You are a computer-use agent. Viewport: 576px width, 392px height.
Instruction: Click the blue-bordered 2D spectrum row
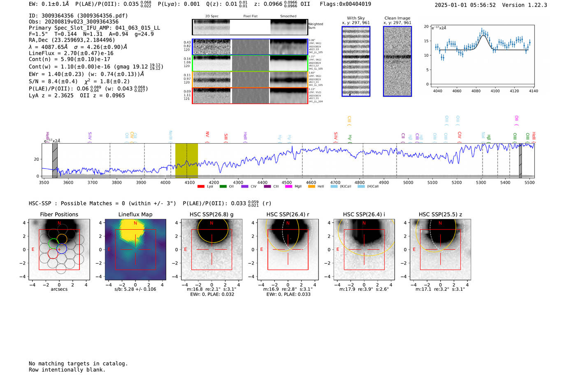pyautogui.click(x=250, y=47)
